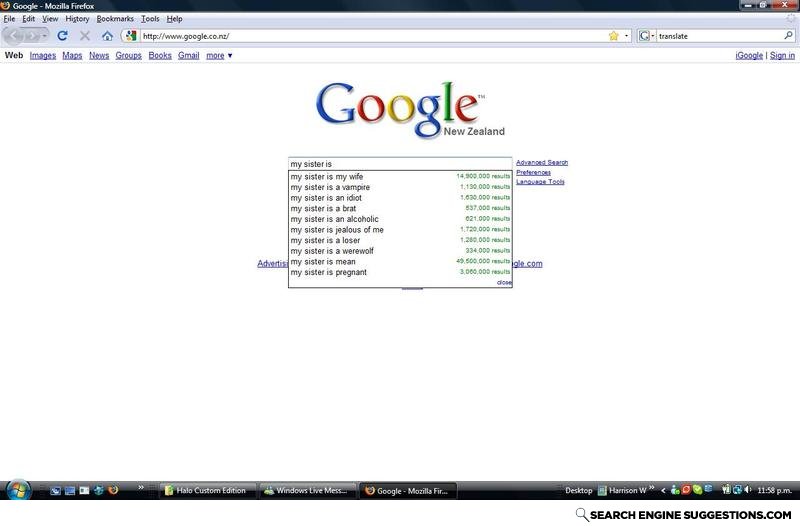Select suggestion 'my sister is jealous of me'

[x=400, y=230]
